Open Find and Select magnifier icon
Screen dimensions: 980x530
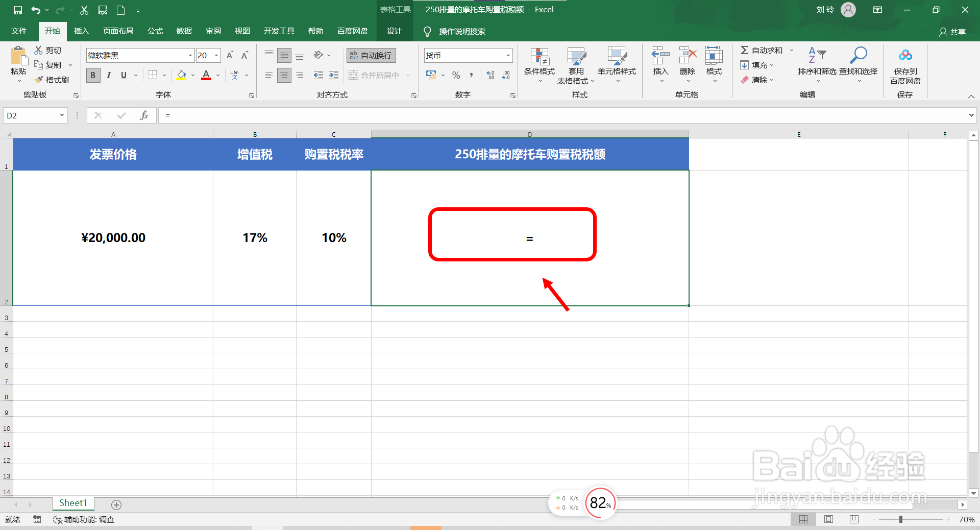click(858, 55)
